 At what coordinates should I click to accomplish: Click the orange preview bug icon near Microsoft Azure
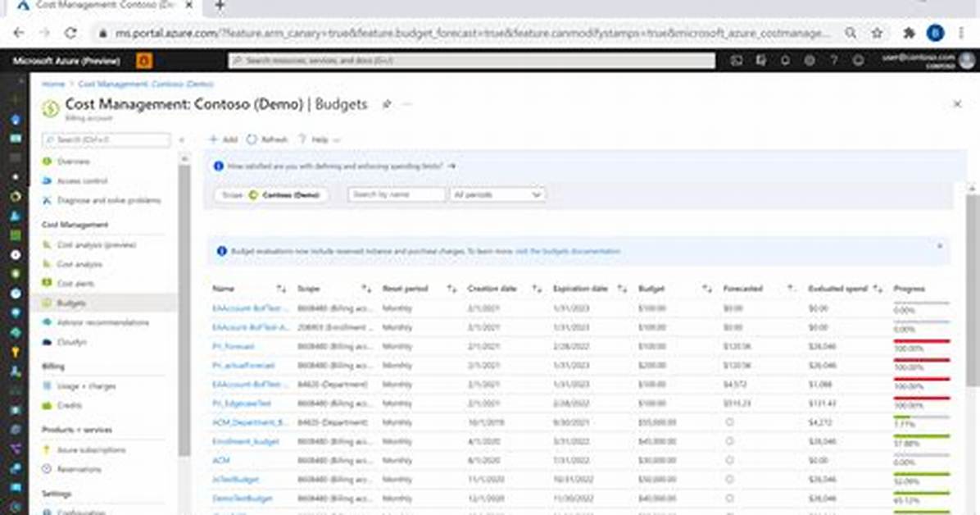tap(143, 61)
